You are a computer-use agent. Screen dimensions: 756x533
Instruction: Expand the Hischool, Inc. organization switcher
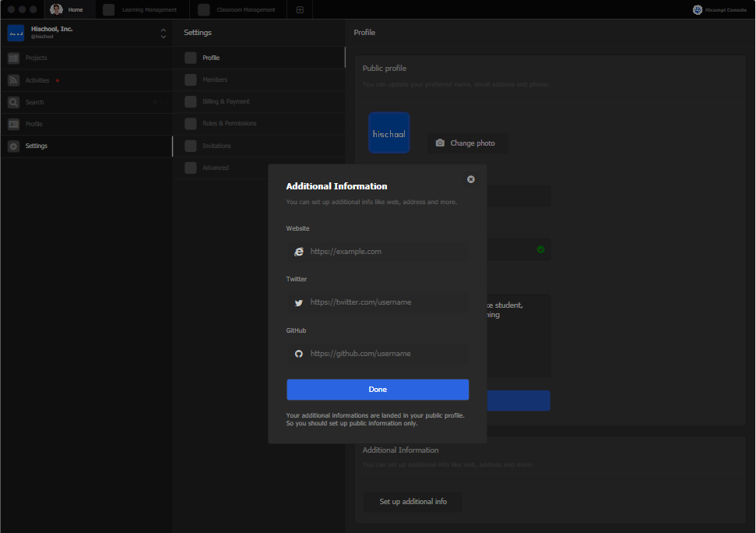point(164,34)
